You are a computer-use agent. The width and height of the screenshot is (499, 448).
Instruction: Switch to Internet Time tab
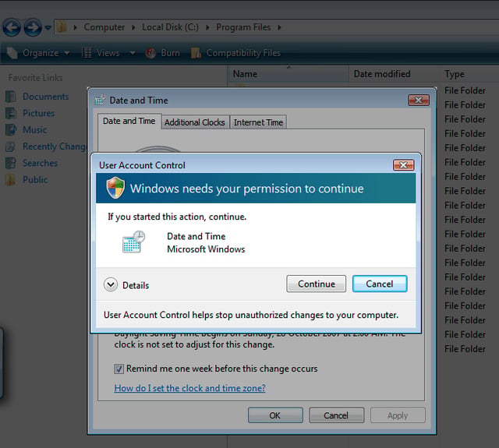258,122
